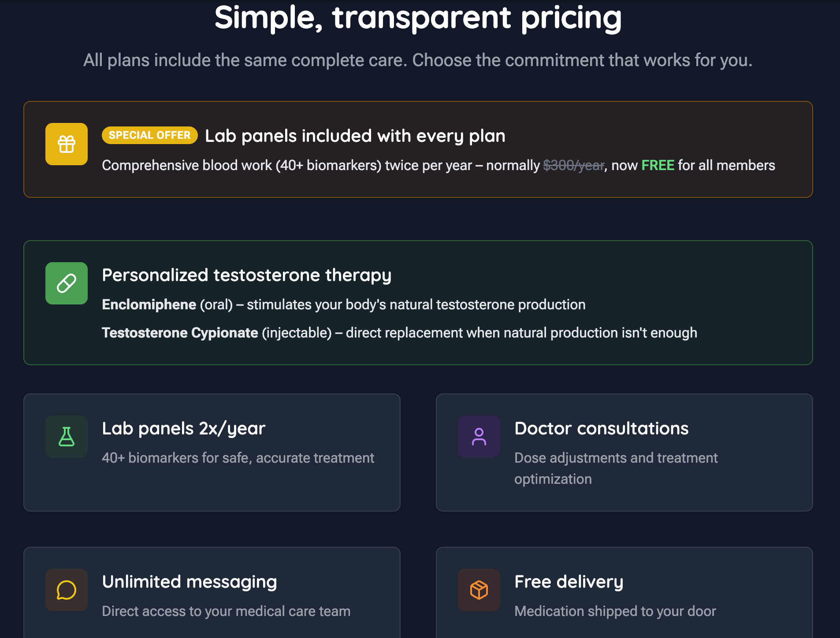Click the crossed-out $300/year price
Image resolution: width=840 pixels, height=638 pixels.
(x=573, y=165)
